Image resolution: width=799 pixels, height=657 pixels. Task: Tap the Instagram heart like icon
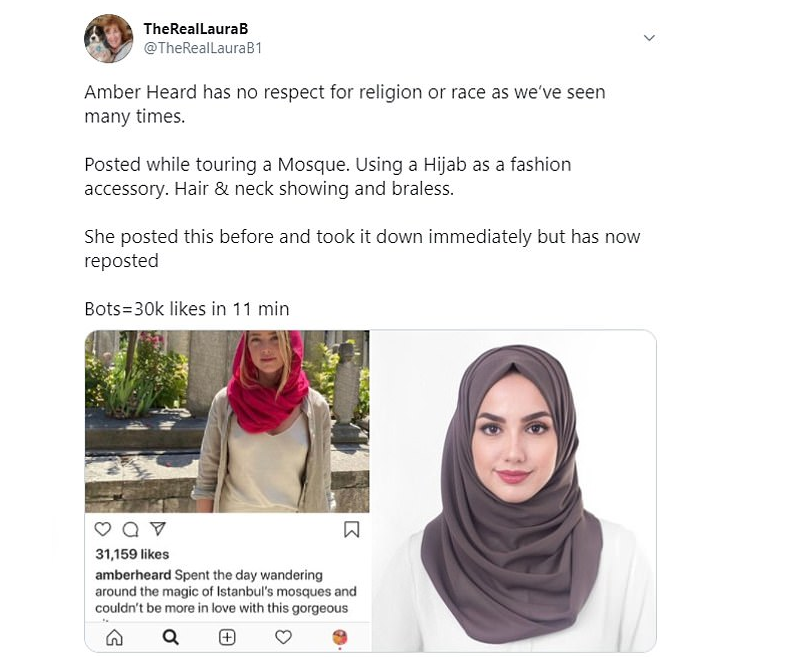[x=103, y=529]
